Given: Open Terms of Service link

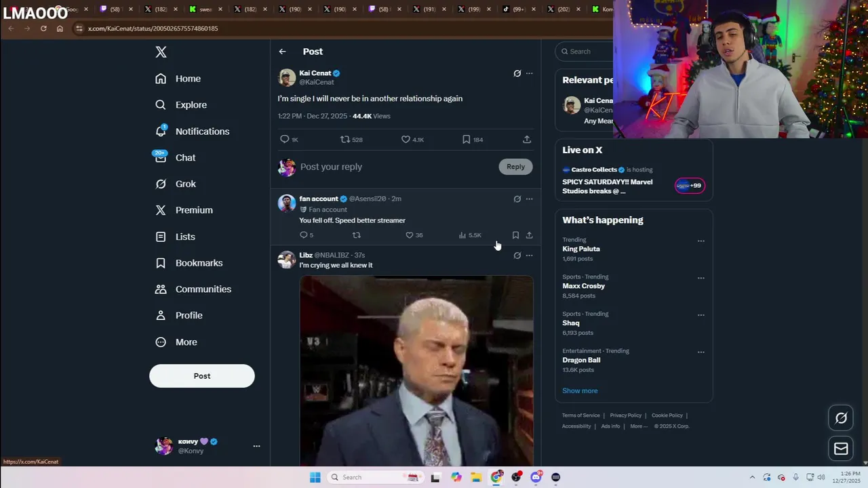Looking at the screenshot, I should (581, 415).
